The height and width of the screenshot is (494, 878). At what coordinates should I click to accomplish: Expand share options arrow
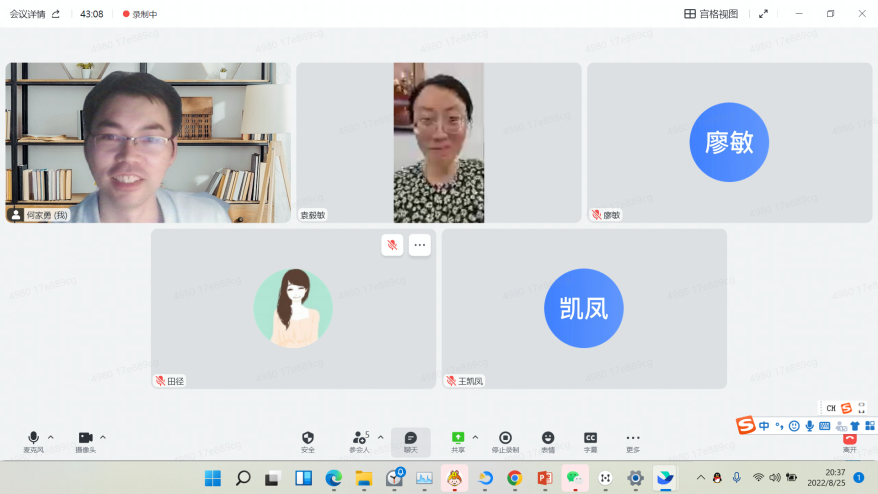pos(475,437)
